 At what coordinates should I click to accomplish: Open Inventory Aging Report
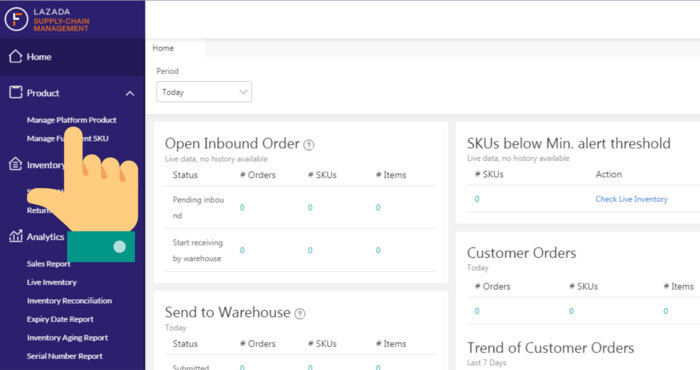coord(67,338)
